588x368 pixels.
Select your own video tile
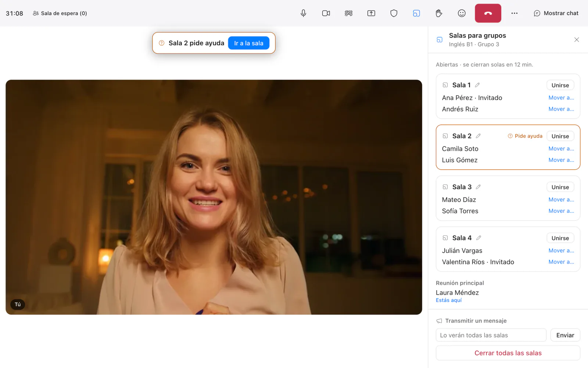[214, 197]
